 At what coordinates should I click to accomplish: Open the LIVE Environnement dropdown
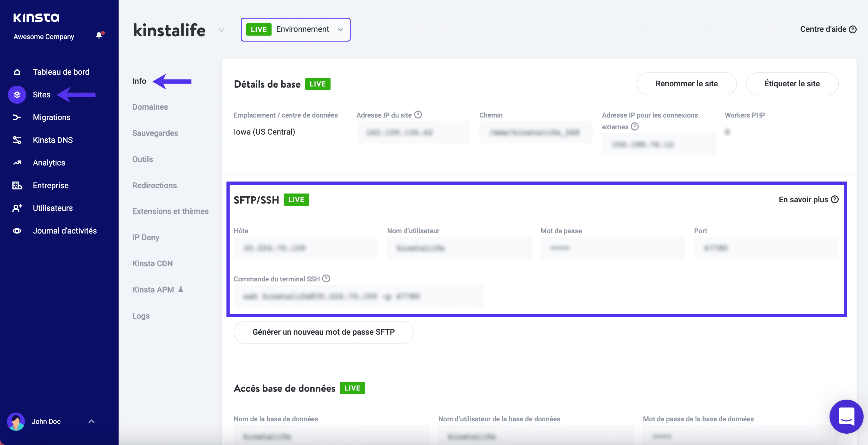[295, 29]
